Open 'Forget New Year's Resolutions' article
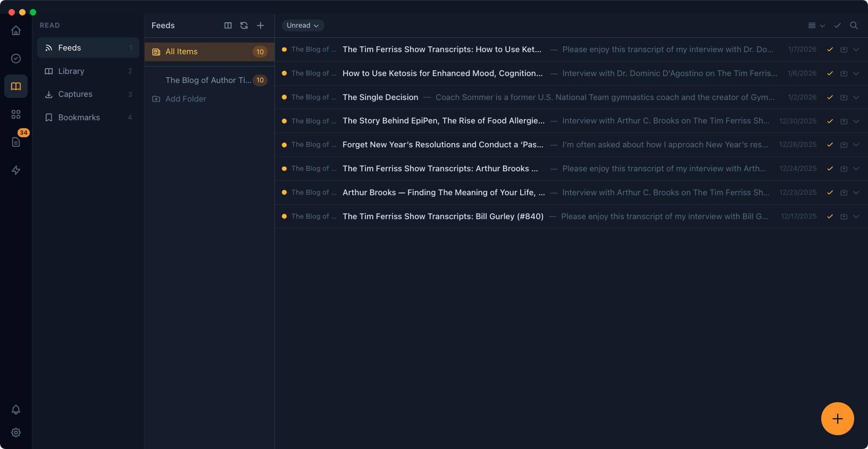 pyautogui.click(x=443, y=145)
